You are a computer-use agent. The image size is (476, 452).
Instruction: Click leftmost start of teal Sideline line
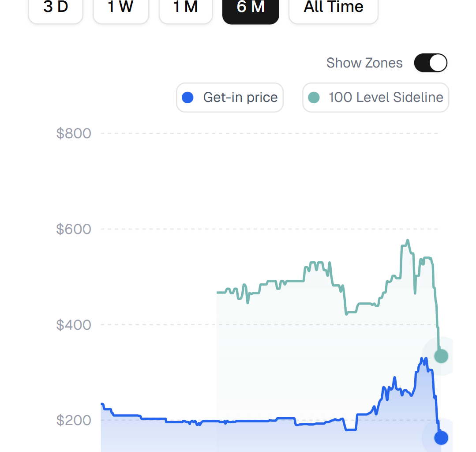pyautogui.click(x=217, y=292)
